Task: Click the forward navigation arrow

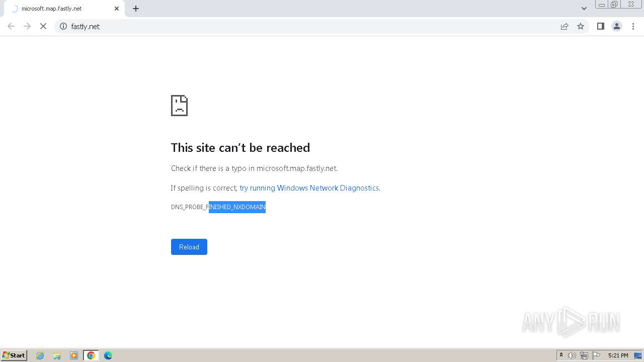Action: coord(27,26)
